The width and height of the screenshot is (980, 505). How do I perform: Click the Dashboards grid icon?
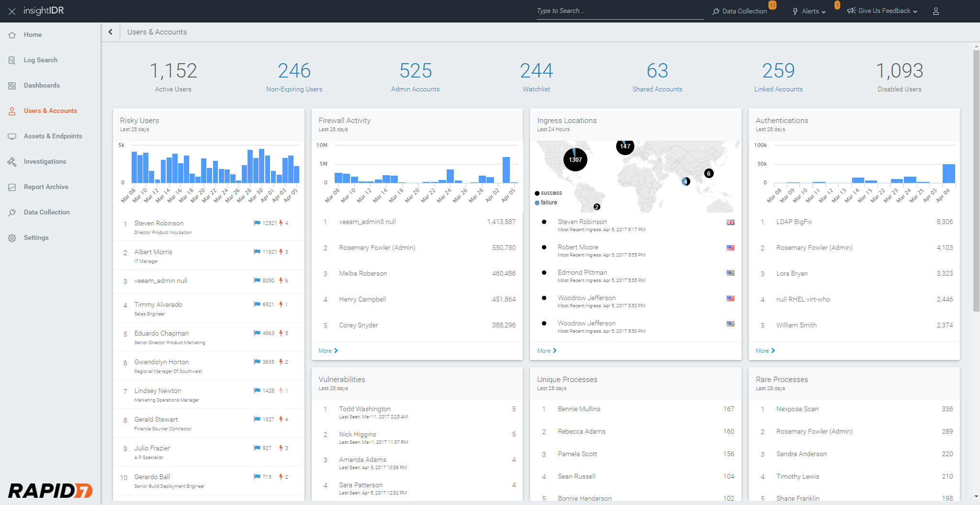[12, 86]
